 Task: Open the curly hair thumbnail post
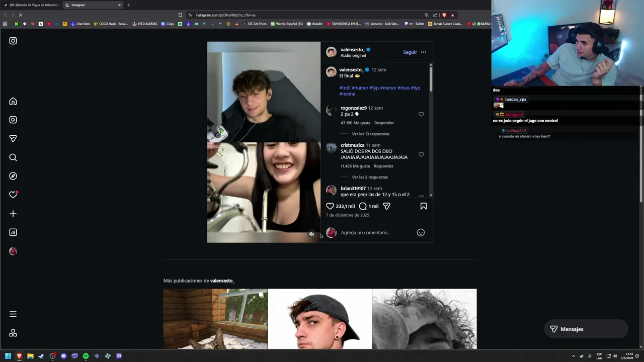424,319
